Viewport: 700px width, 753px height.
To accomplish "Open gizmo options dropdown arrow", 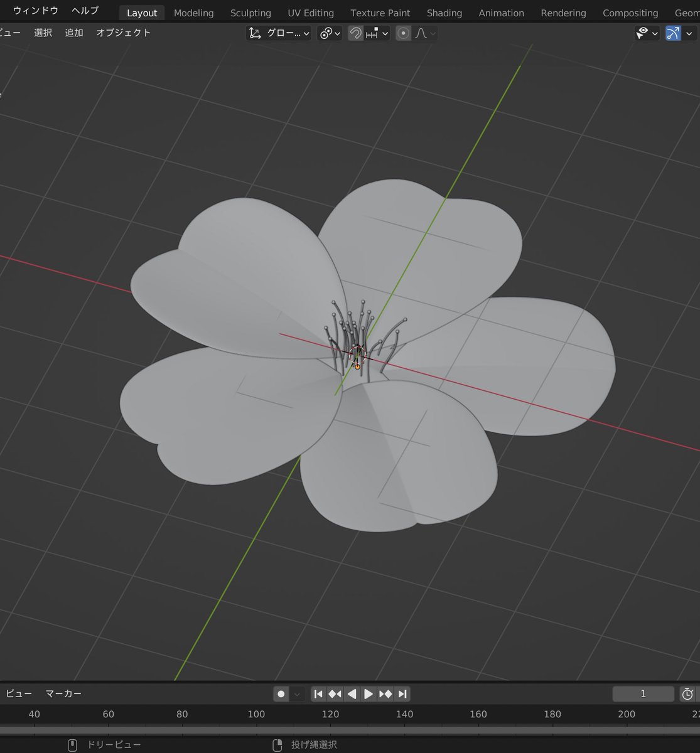I will click(689, 33).
